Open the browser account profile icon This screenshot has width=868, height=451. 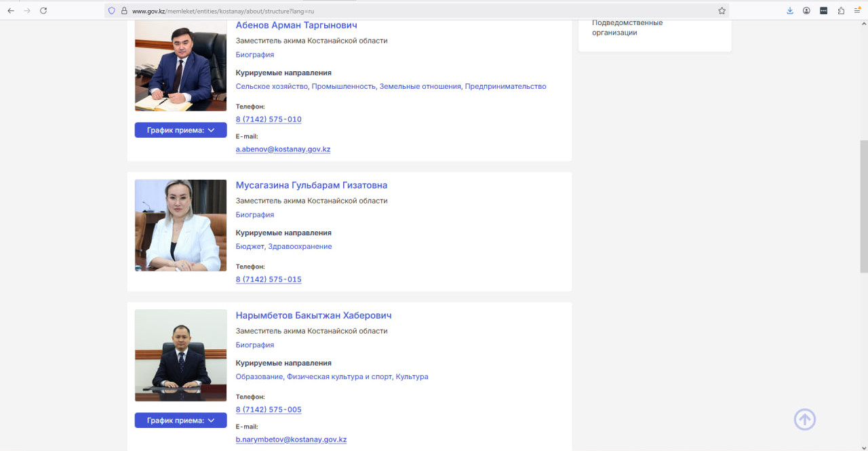click(x=806, y=11)
